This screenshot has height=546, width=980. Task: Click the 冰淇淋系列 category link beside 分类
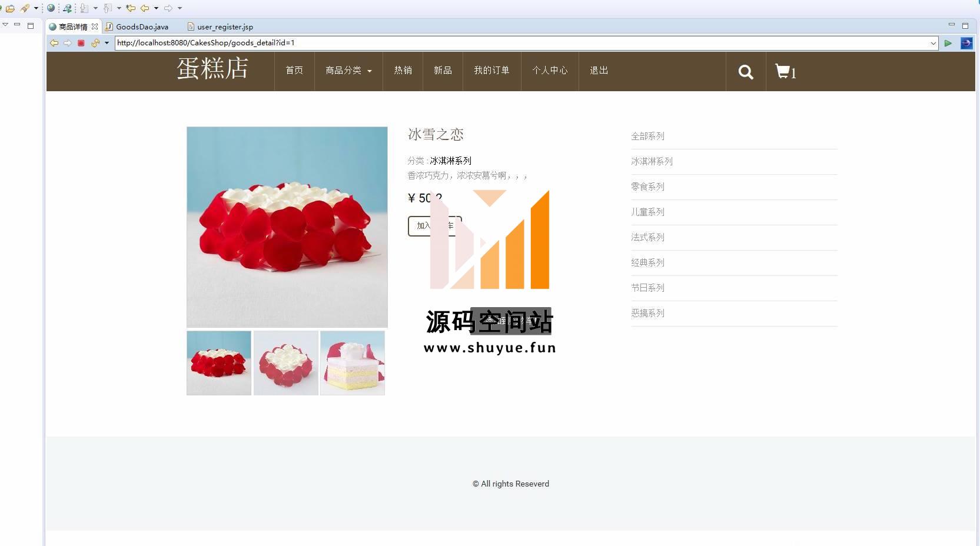[450, 161]
